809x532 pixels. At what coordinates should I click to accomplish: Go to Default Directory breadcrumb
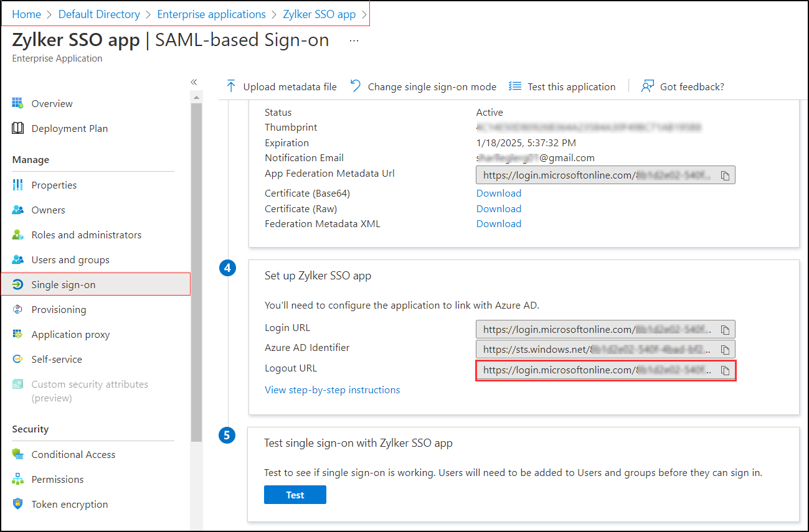99,14
